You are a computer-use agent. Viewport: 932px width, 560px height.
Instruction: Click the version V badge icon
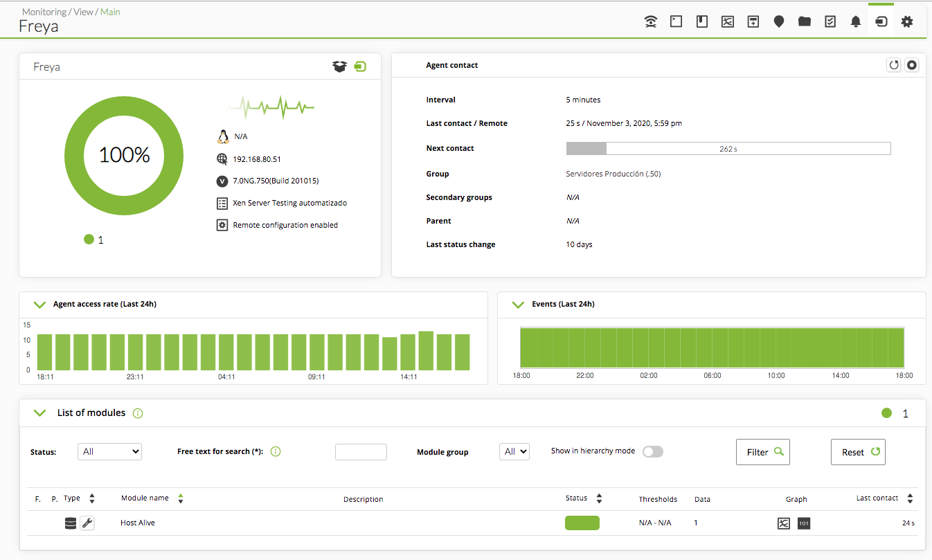coord(222,181)
